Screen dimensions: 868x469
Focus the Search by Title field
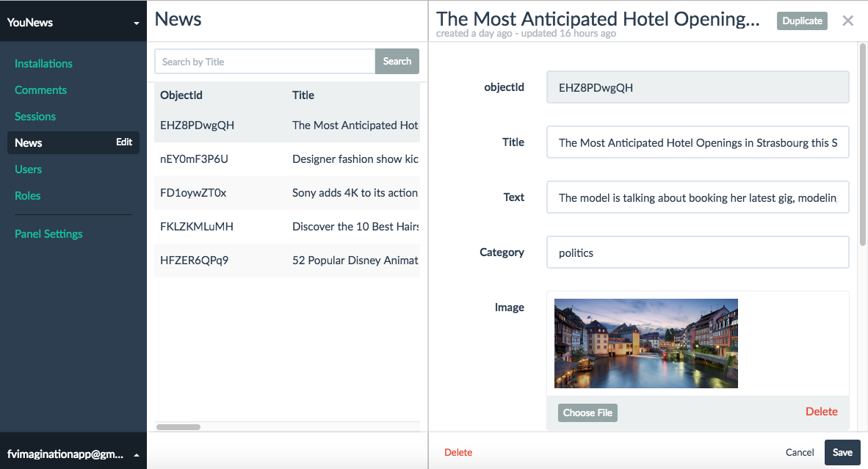(x=265, y=62)
